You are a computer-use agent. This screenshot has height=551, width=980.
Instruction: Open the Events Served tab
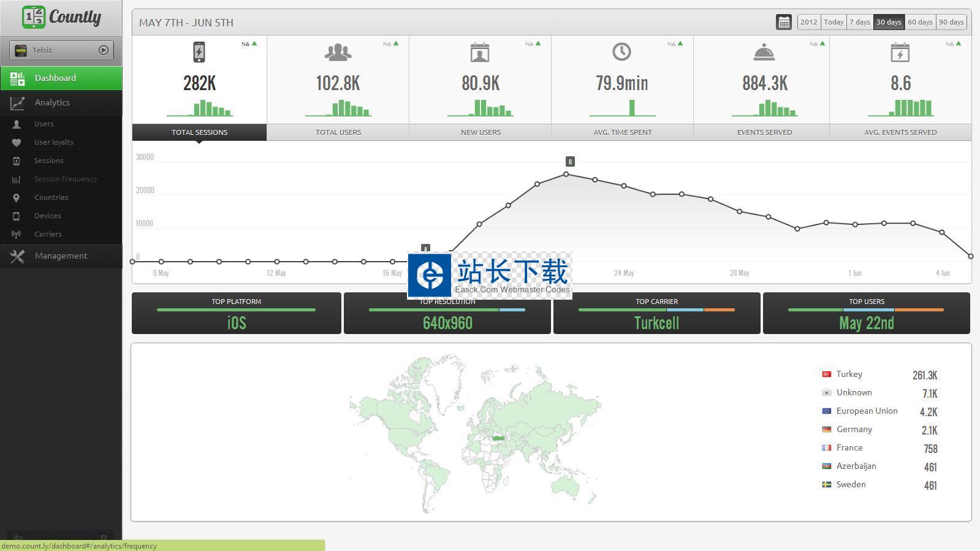(x=764, y=132)
